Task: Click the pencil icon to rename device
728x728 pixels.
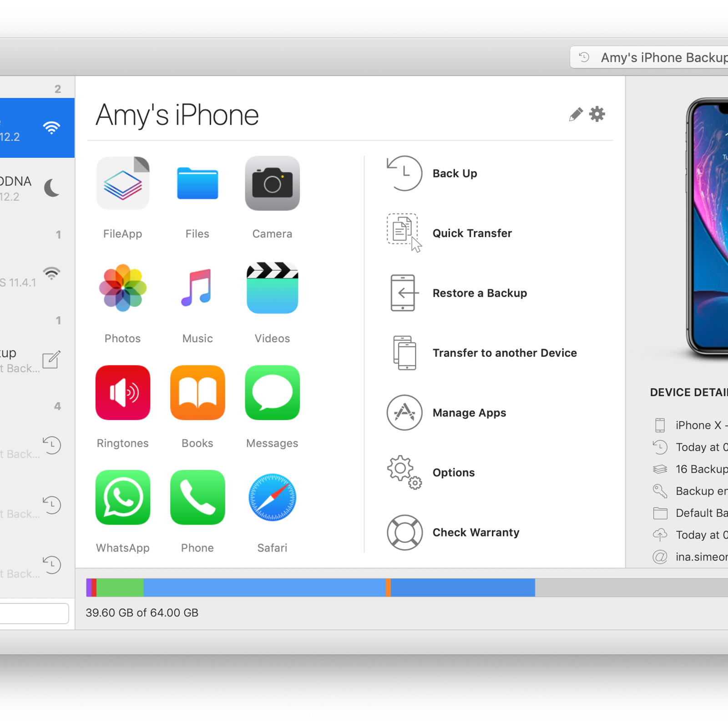Action: [x=576, y=114]
